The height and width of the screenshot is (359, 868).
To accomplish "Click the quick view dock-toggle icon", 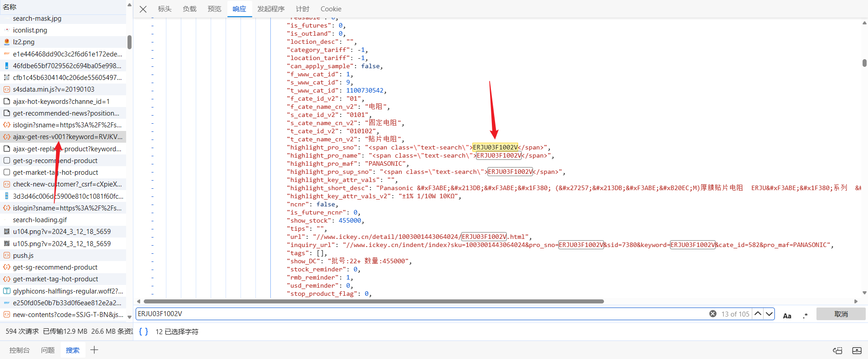I will 837,350.
